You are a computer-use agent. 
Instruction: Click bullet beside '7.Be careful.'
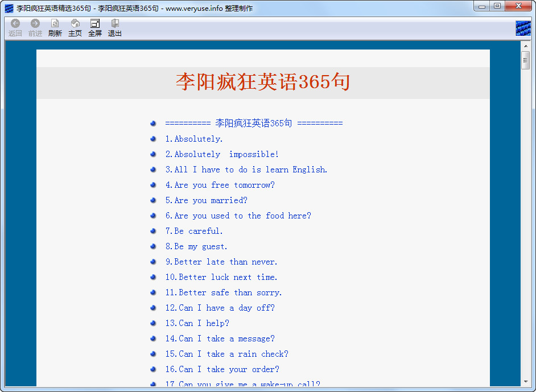(x=153, y=231)
